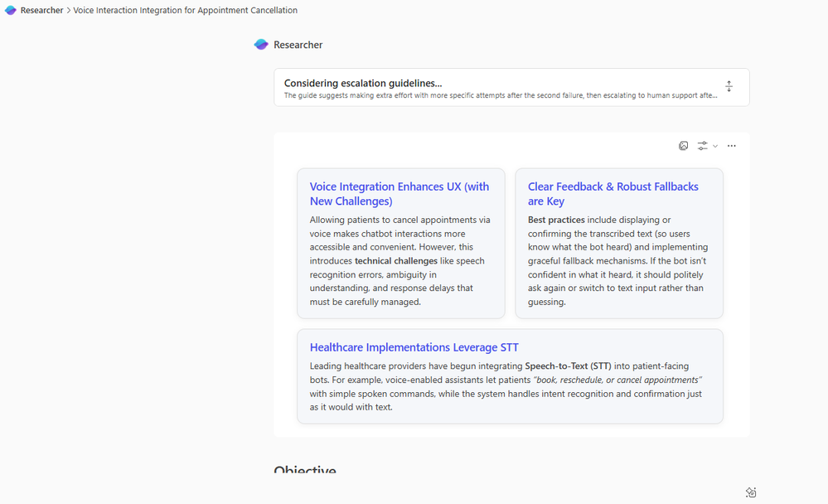Click the 'Voice Integration Enhances UX' card heading
This screenshot has width=828, height=504.
pos(399,194)
